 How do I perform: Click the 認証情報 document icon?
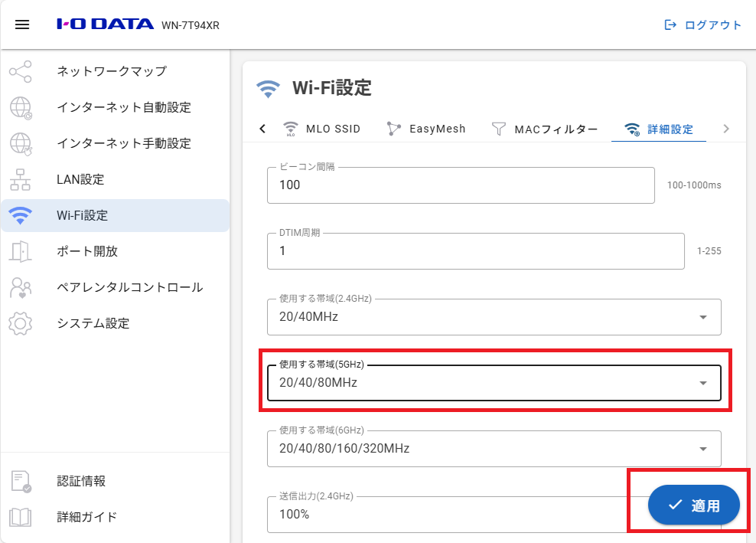click(x=21, y=481)
